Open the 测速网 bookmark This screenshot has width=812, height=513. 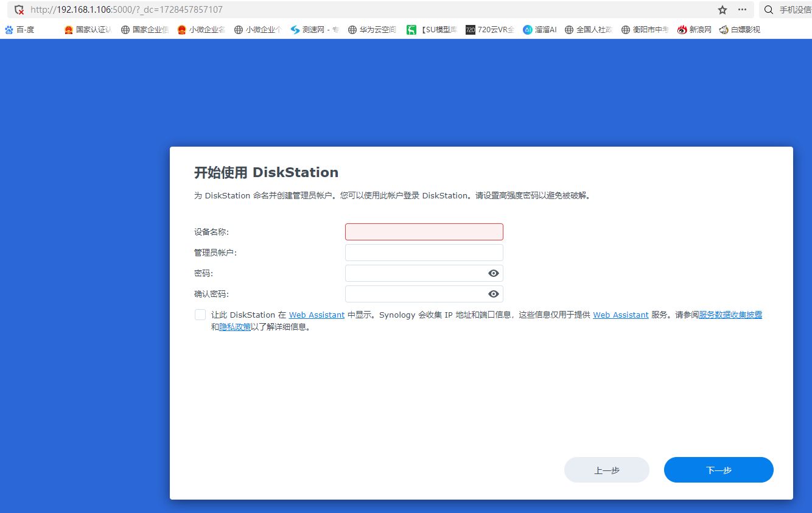point(314,29)
